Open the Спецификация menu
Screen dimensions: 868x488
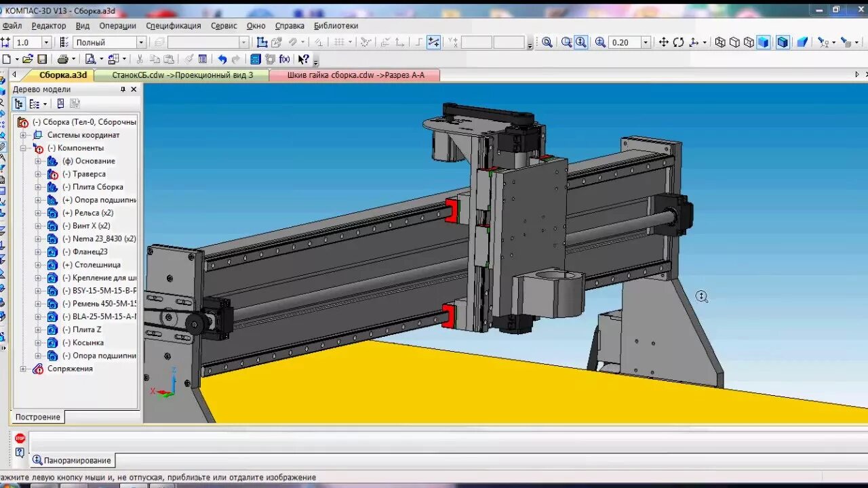point(174,26)
